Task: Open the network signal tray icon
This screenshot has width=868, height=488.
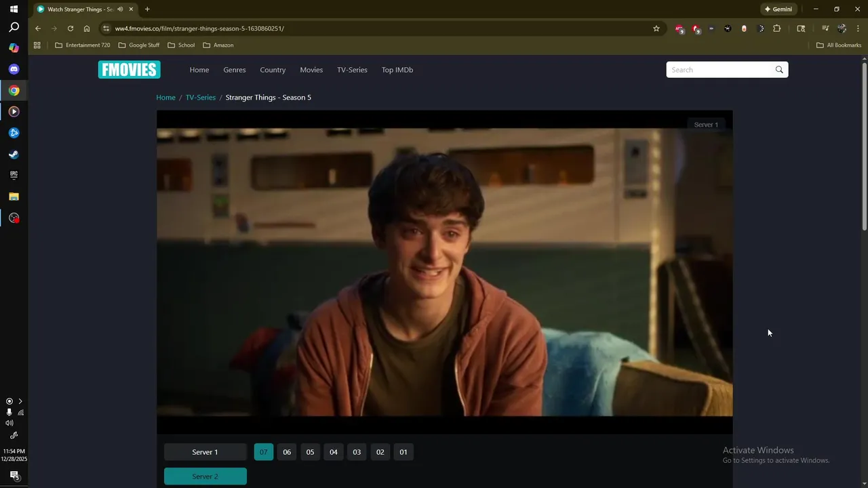Action: [20, 412]
